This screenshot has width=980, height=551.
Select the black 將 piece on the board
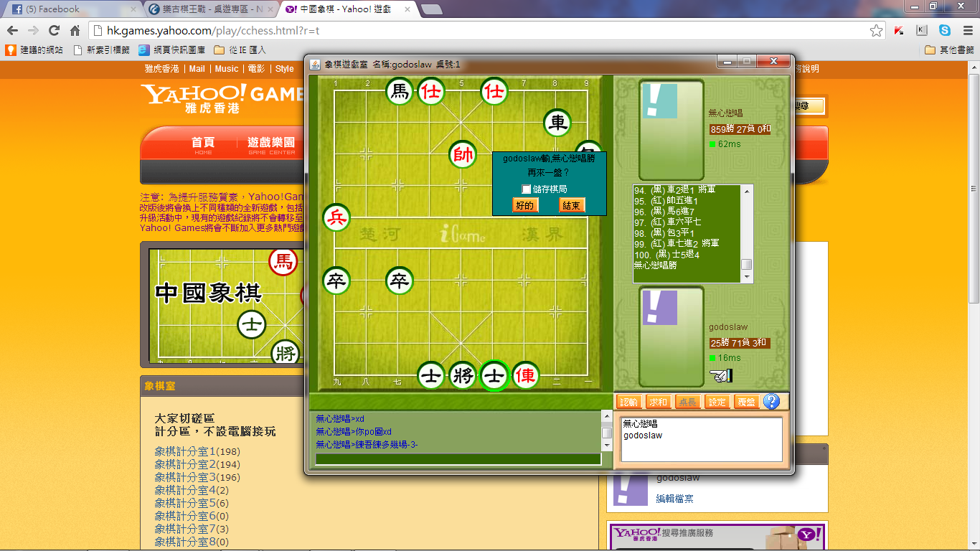(463, 375)
